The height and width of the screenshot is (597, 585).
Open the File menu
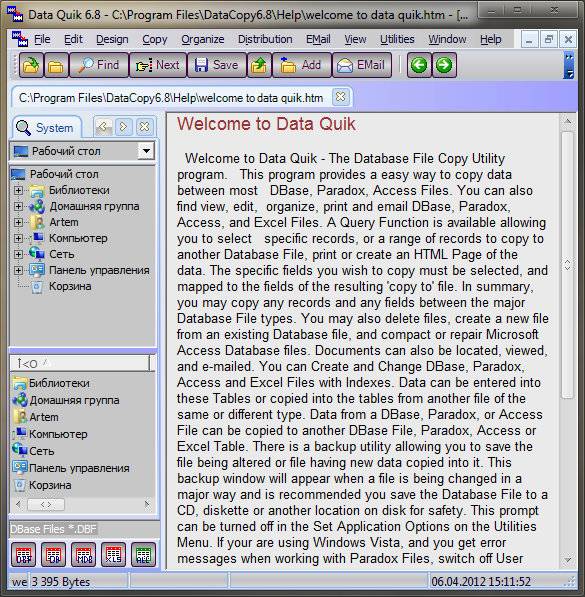point(42,39)
